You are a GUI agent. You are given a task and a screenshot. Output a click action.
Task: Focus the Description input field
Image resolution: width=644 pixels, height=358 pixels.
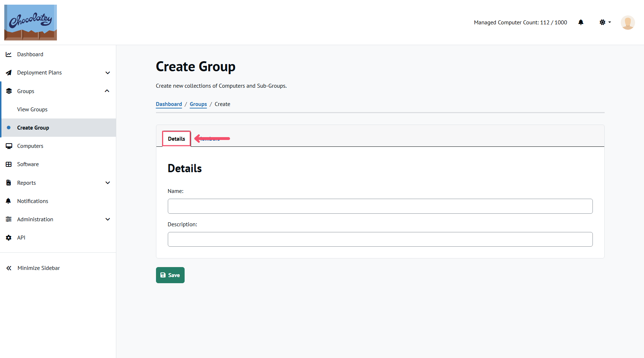coord(380,239)
